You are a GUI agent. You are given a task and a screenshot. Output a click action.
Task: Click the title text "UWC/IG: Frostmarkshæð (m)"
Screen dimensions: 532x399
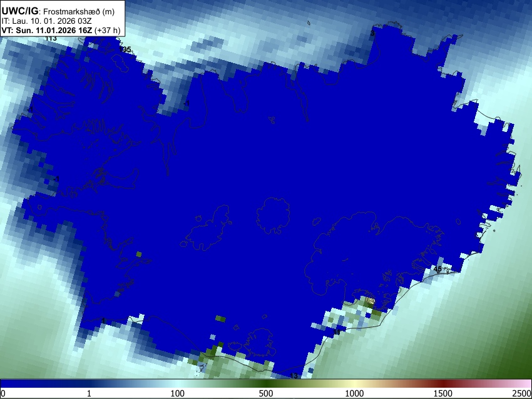coord(58,11)
